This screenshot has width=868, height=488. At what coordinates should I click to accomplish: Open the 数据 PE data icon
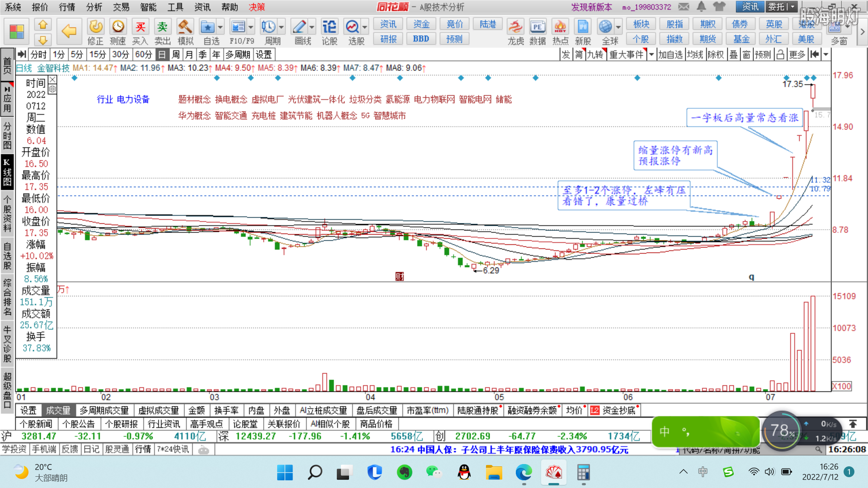point(538,27)
